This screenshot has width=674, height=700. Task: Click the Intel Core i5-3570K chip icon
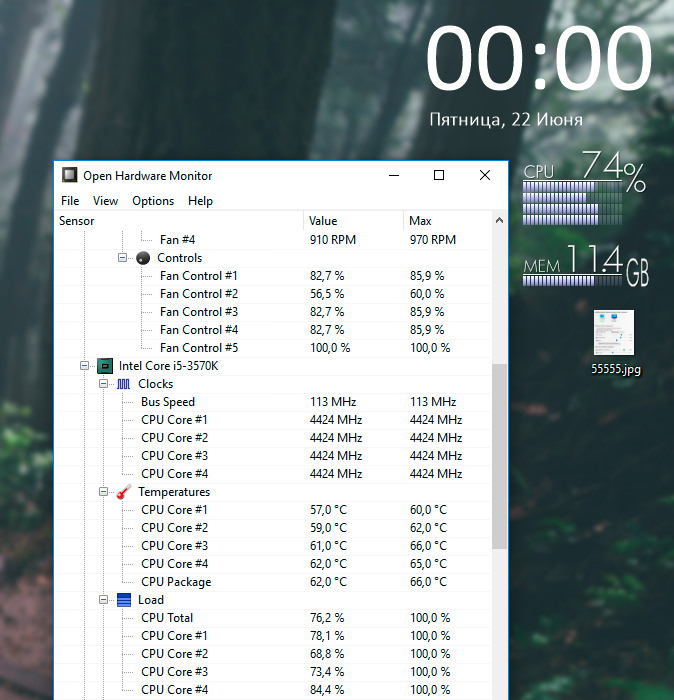click(105, 366)
